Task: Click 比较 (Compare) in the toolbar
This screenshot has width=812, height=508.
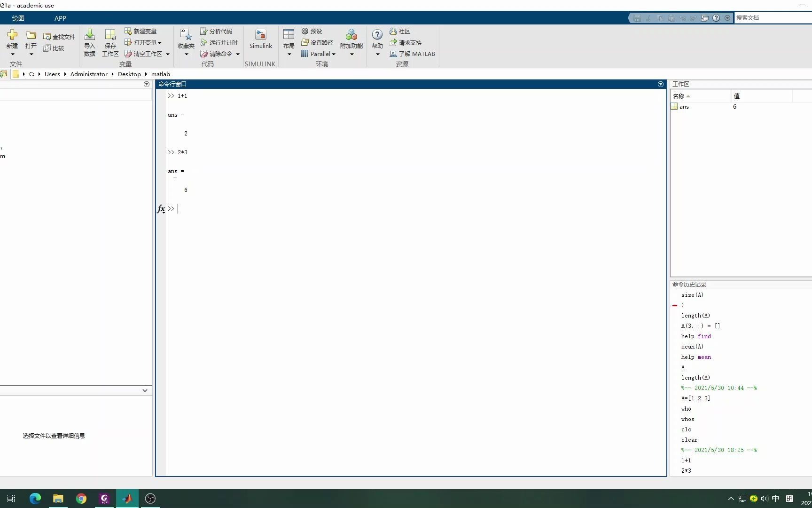Action: 54,48
